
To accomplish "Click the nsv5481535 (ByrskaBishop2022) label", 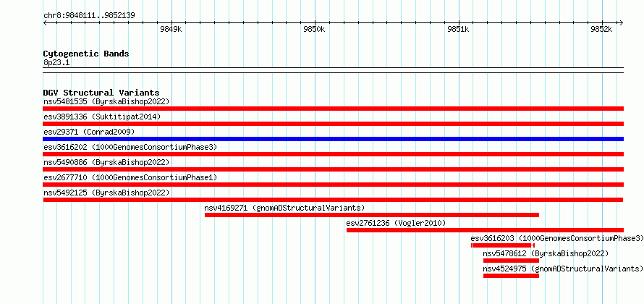I will click(106, 101).
